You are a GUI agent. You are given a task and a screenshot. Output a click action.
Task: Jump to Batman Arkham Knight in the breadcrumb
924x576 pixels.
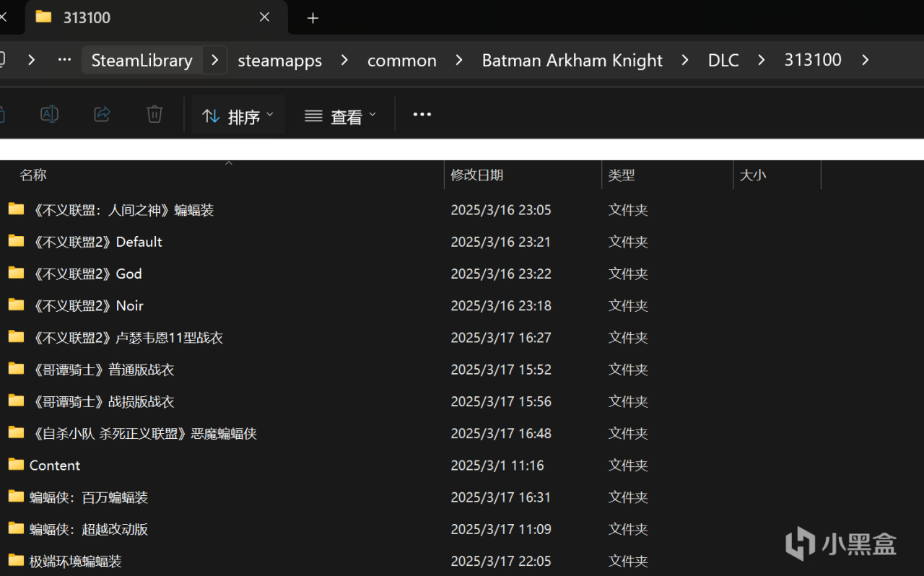click(x=572, y=60)
